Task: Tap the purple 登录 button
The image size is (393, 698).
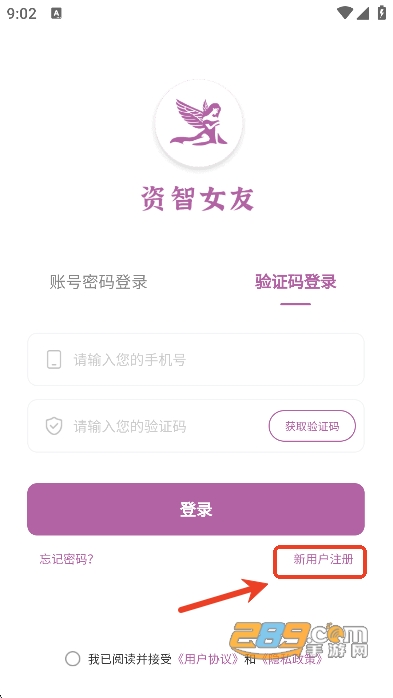Action: point(196,509)
